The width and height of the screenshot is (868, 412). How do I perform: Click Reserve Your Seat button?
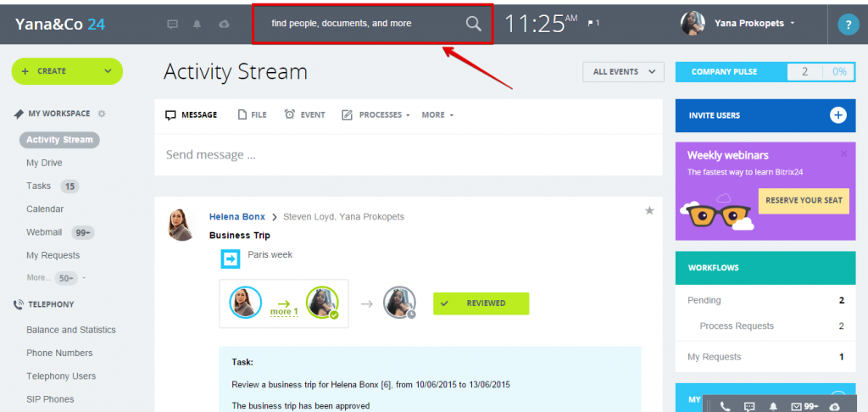point(804,200)
